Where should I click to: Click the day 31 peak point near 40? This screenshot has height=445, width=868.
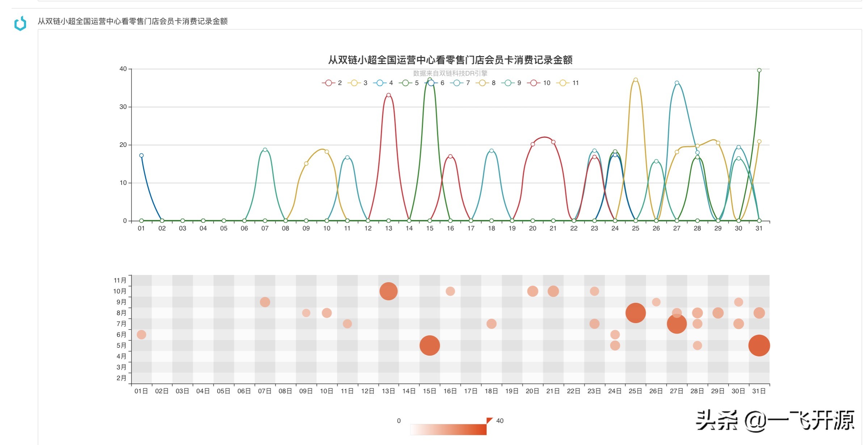coord(759,71)
